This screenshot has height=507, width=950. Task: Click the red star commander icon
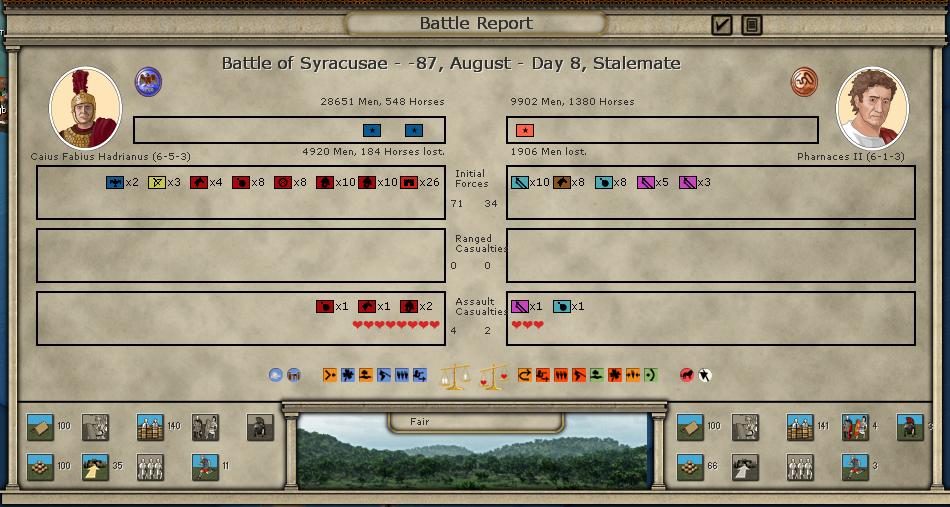(x=525, y=130)
